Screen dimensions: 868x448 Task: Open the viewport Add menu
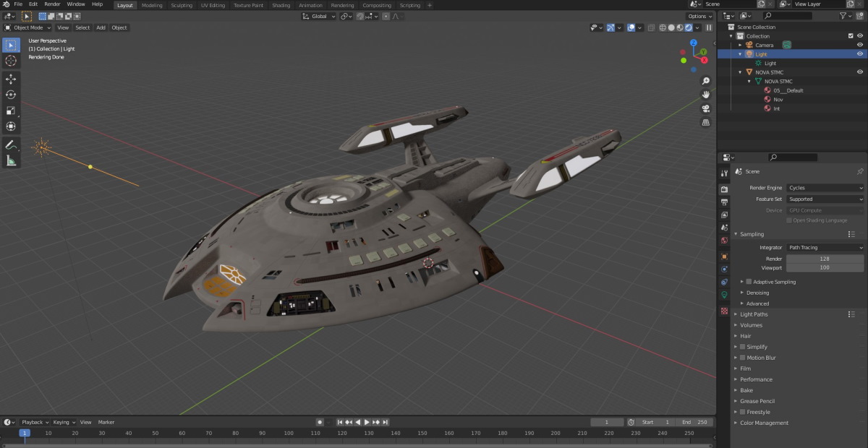(101, 27)
